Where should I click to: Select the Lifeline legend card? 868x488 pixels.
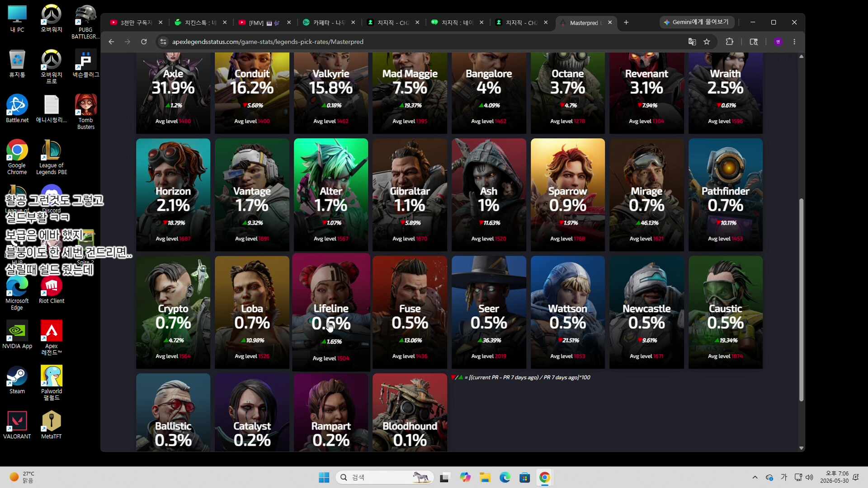point(331,312)
